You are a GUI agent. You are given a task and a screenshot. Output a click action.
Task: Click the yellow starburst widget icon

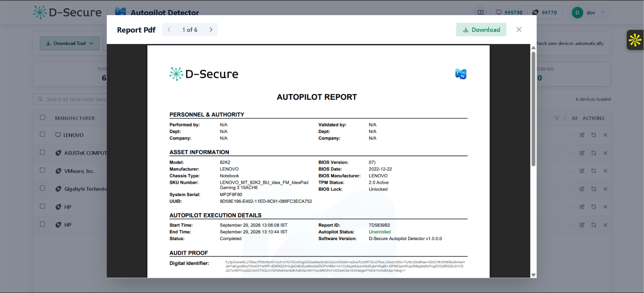[635, 40]
